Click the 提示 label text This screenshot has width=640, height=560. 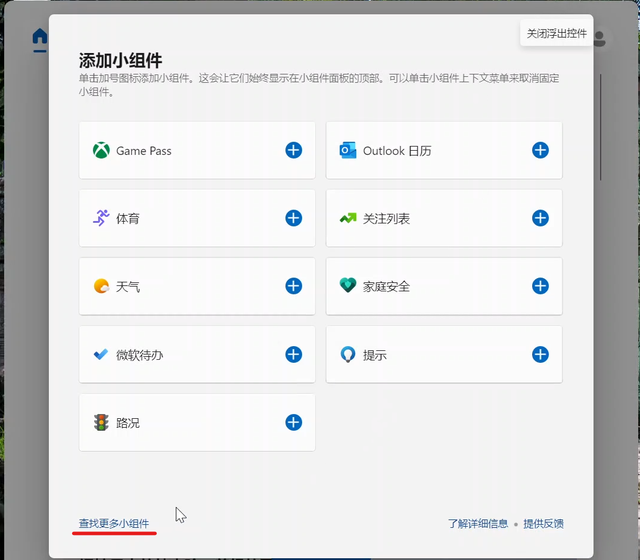coord(375,355)
